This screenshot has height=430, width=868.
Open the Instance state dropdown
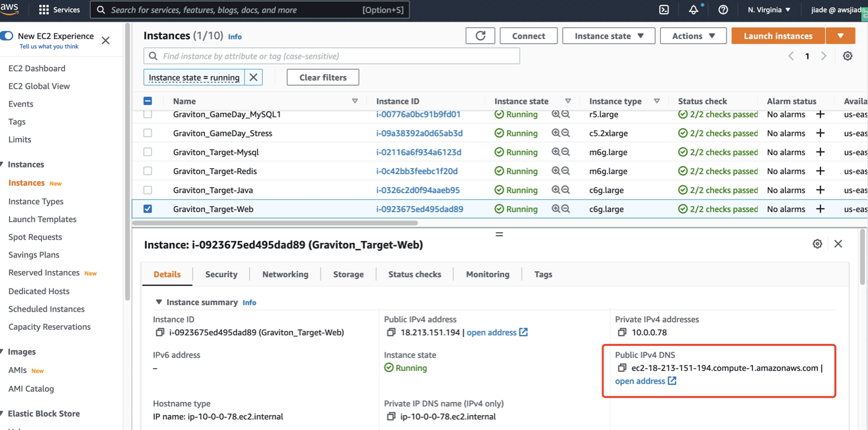click(608, 36)
